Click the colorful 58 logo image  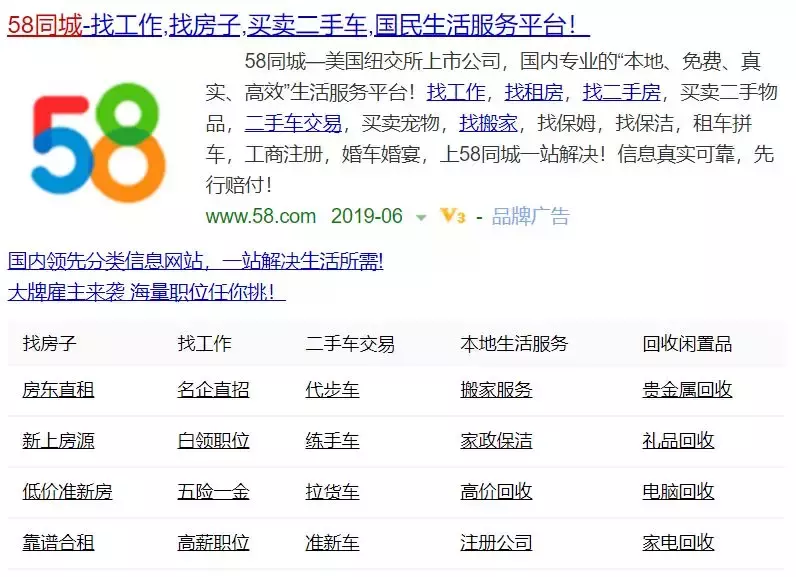point(98,143)
